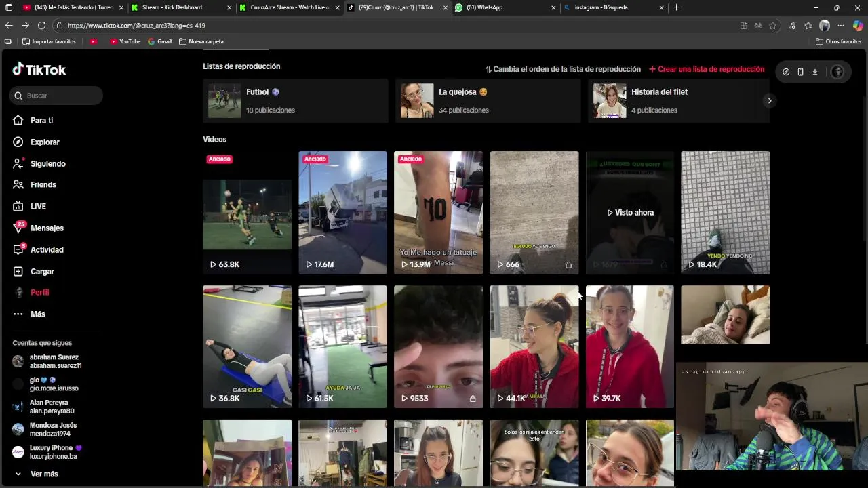Viewport: 868px width, 488px height.
Task: Go back in browser
Action: tap(9, 25)
